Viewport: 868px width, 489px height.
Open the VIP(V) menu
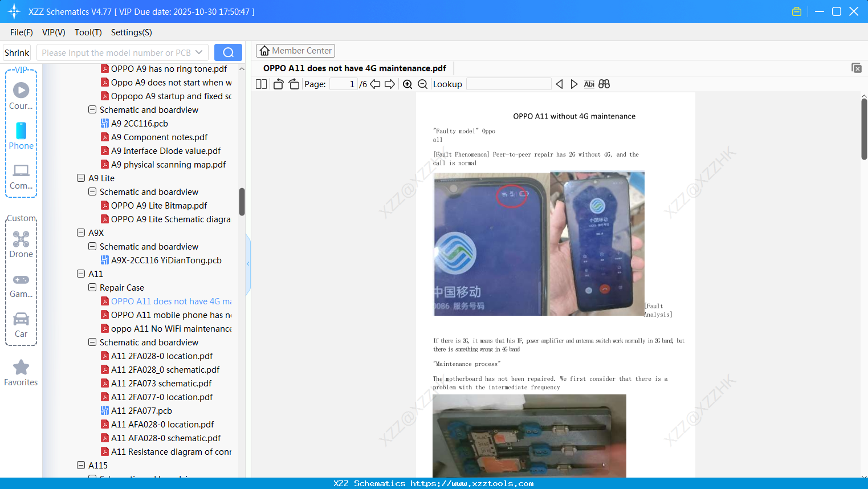[x=54, y=32]
